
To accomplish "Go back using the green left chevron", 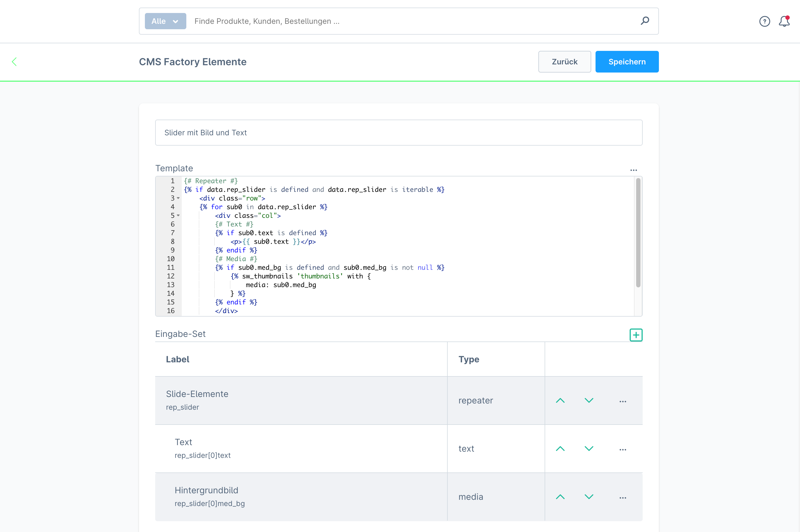I will (14, 62).
